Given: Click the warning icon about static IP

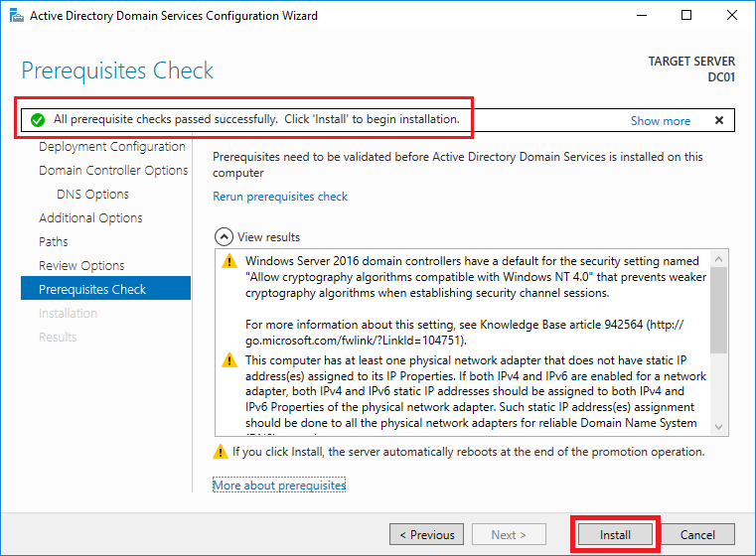Looking at the screenshot, I should [229, 360].
